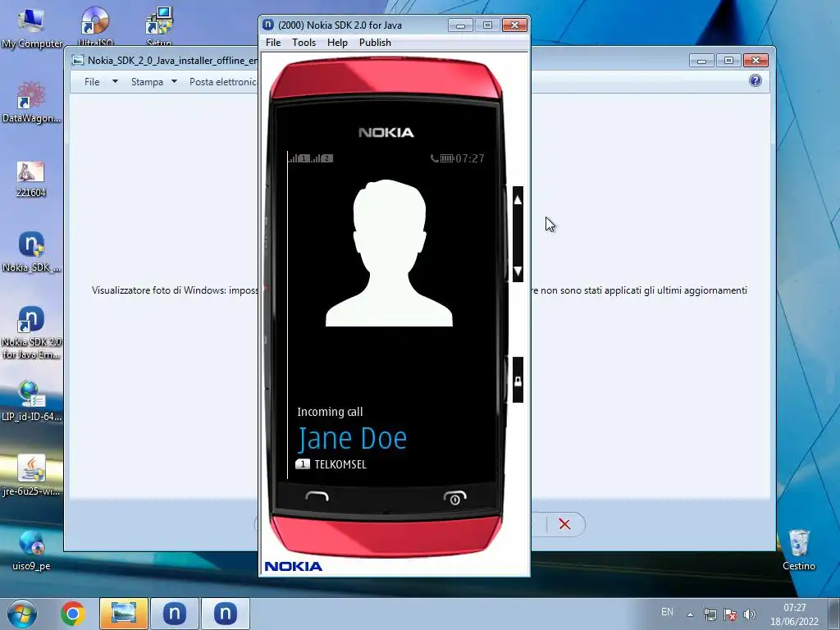Viewport: 840px width, 630px height.
Task: Open the Help menu in Nokia SDK
Action: tap(337, 43)
